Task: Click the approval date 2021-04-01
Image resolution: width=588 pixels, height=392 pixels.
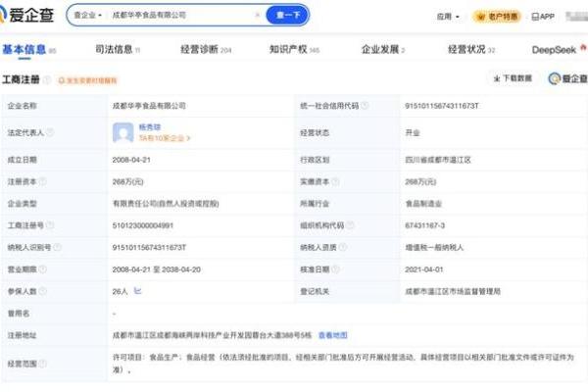Action: [x=424, y=269]
